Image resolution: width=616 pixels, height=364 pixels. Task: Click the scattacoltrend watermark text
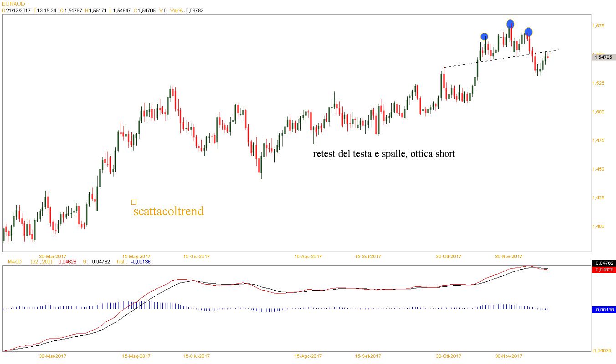168,212
